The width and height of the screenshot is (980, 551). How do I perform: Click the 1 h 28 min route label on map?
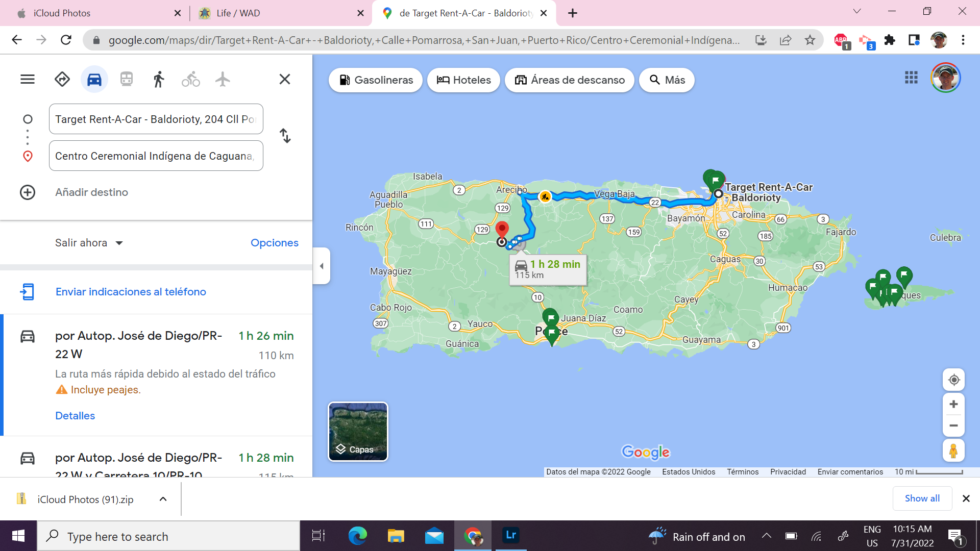(x=548, y=269)
